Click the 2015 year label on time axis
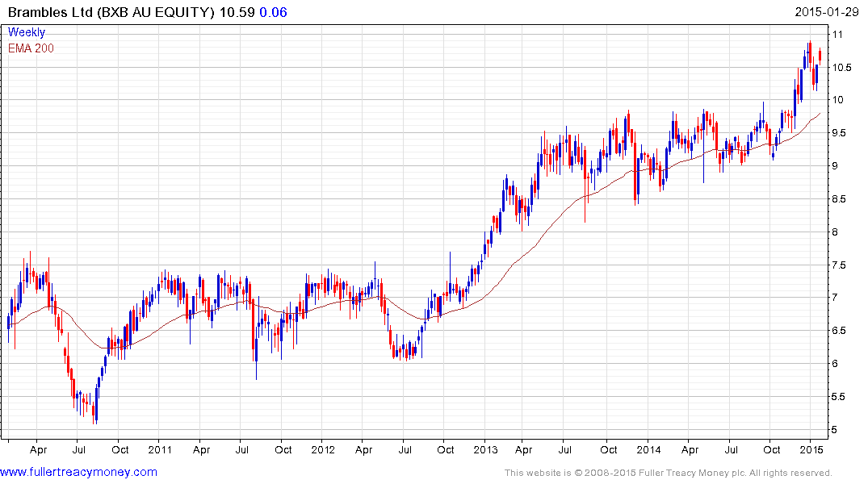This screenshot has height=484, width=868. (811, 449)
